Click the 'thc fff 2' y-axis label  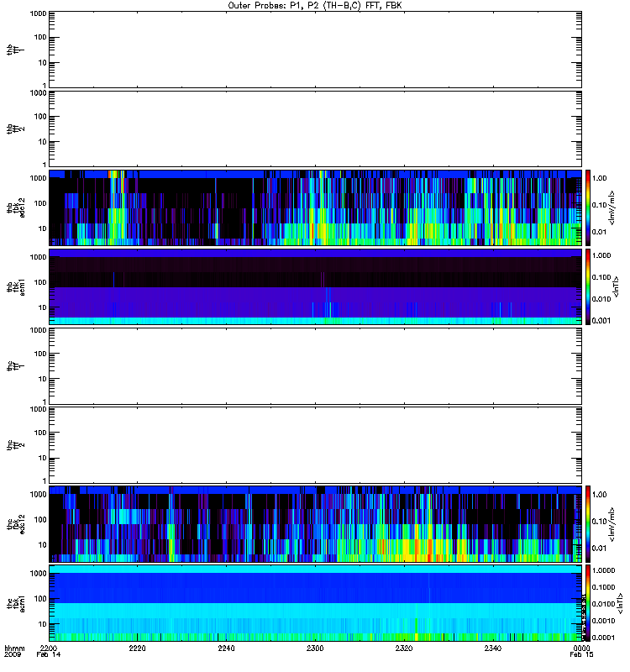coord(15,445)
